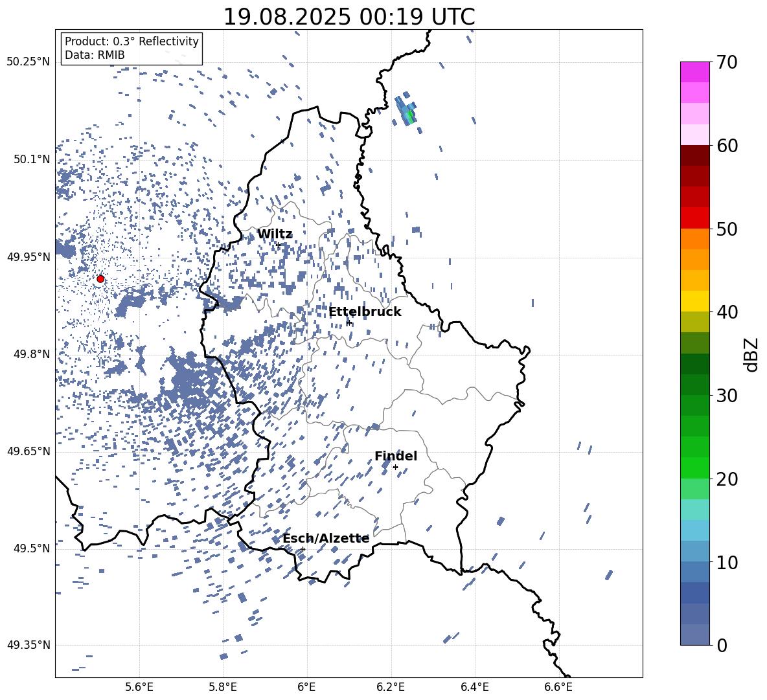The width and height of the screenshot is (767, 700).
Task: Click the 49.8°N latitude label
Action: coord(32,354)
